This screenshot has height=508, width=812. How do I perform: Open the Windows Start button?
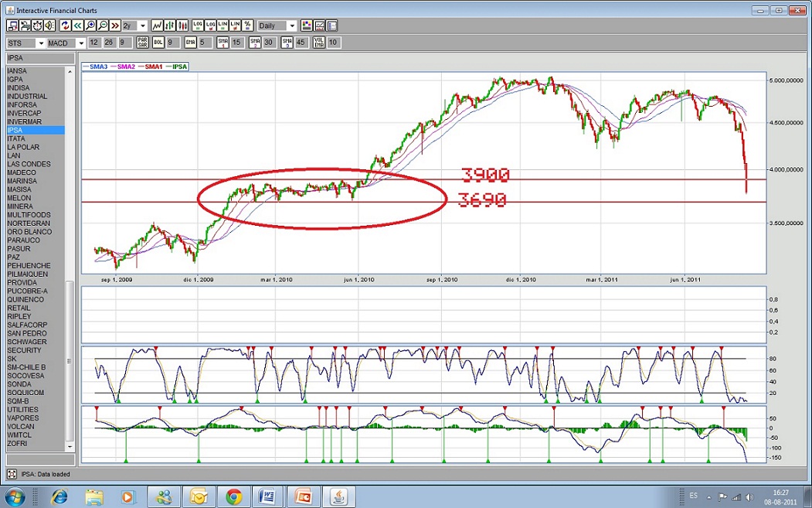(14, 497)
